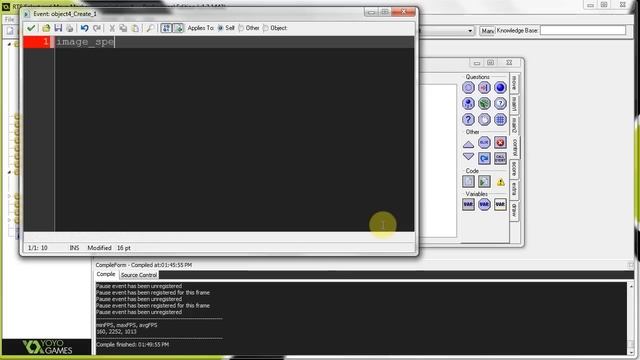
Task: Choose the Other radio option
Action: point(249,28)
